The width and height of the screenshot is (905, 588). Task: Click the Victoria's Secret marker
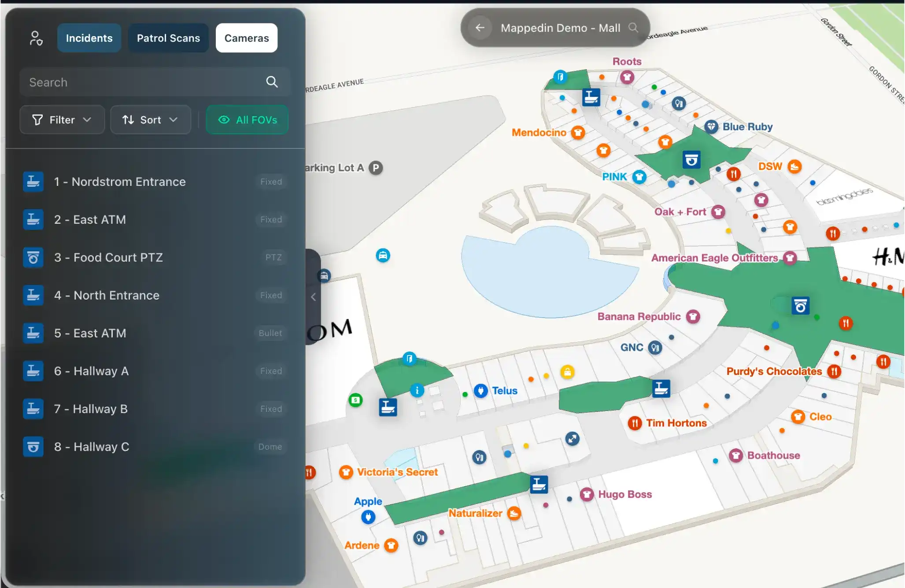click(346, 472)
